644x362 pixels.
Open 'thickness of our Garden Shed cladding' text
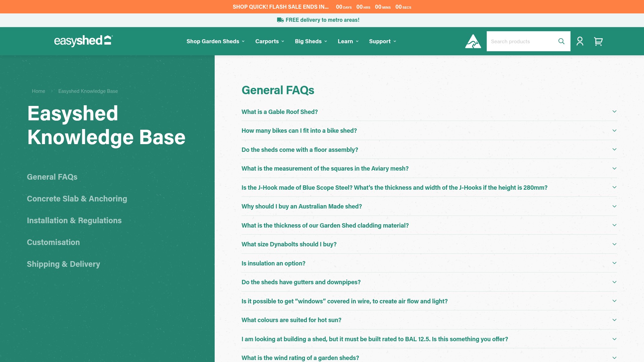pyautogui.click(x=325, y=226)
